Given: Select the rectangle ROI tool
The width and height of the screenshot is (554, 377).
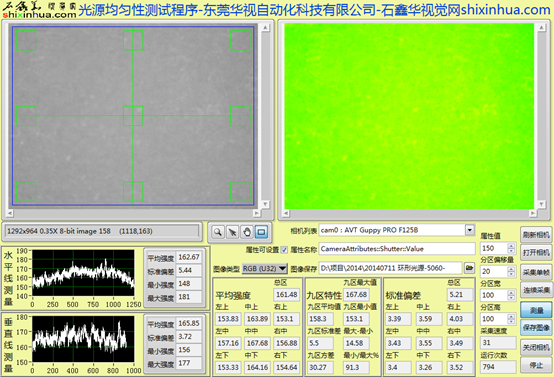Looking at the screenshot, I should click(261, 232).
